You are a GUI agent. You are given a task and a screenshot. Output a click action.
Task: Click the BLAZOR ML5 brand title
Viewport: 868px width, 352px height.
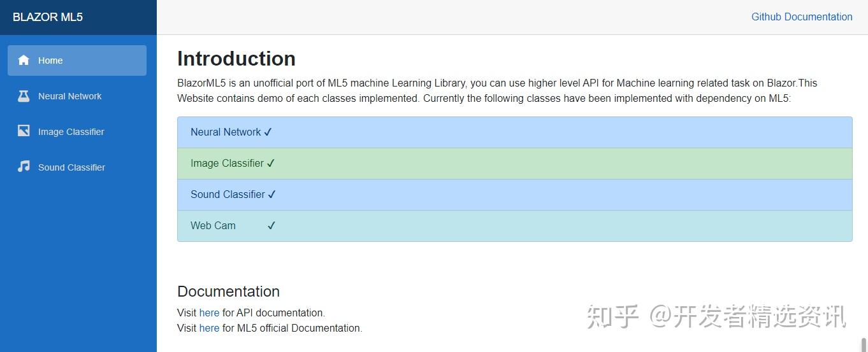tap(48, 17)
